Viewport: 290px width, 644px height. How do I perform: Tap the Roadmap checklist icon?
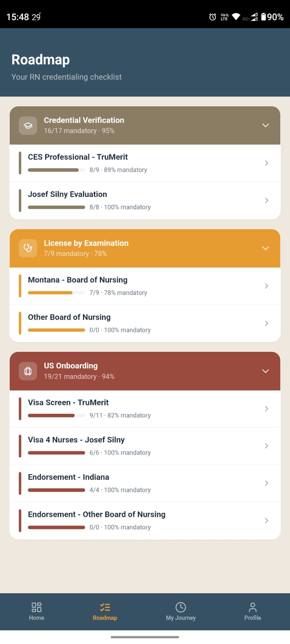(105, 607)
